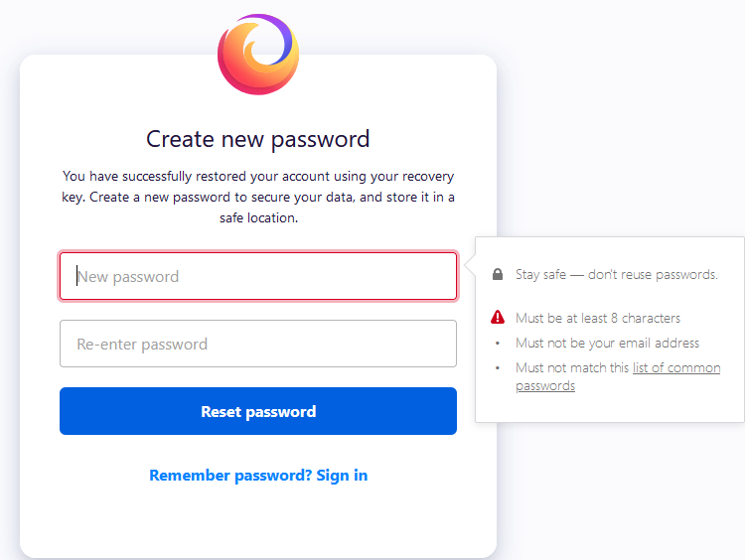Click the 'safe location.' line of text

258,217
